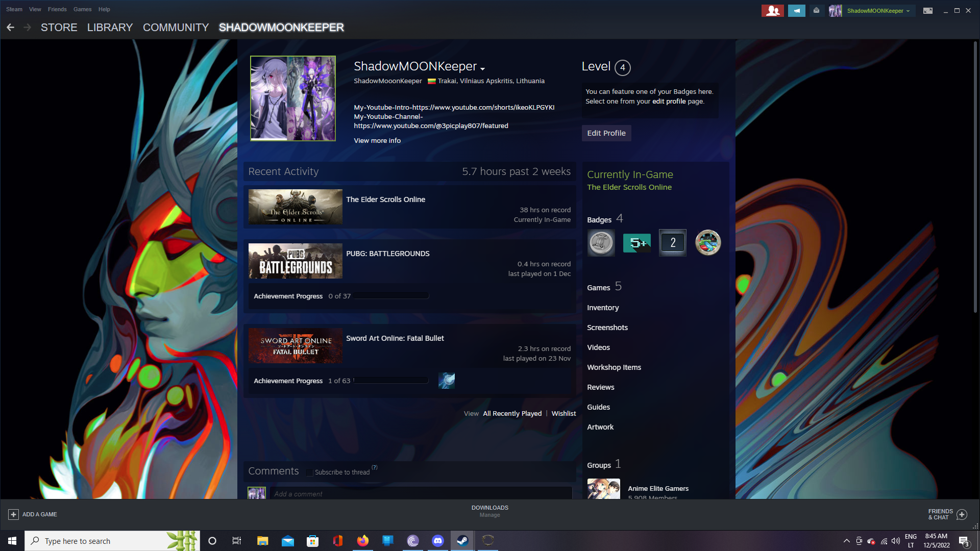Open Anime Elite Gamers group
Image resolution: width=980 pixels, height=551 pixels.
pos(658,489)
